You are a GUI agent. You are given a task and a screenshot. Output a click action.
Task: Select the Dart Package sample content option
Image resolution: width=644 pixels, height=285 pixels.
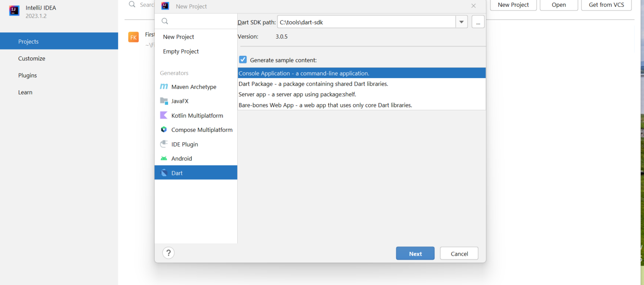point(313,84)
